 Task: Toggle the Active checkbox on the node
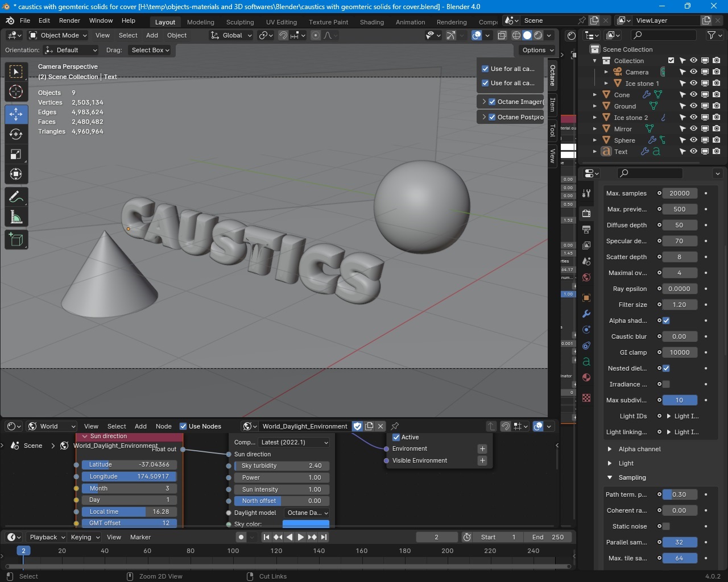point(396,437)
